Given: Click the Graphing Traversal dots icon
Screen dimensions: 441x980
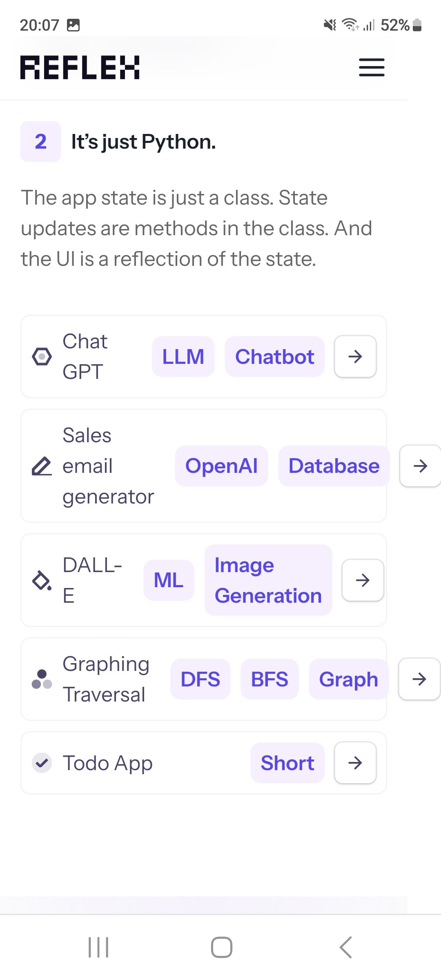Looking at the screenshot, I should pyautogui.click(x=42, y=679).
